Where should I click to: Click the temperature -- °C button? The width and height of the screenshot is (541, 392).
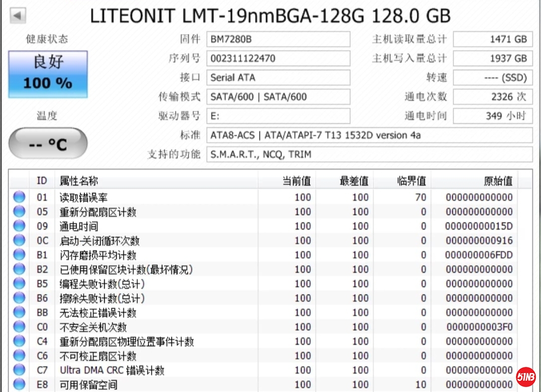[x=48, y=144]
